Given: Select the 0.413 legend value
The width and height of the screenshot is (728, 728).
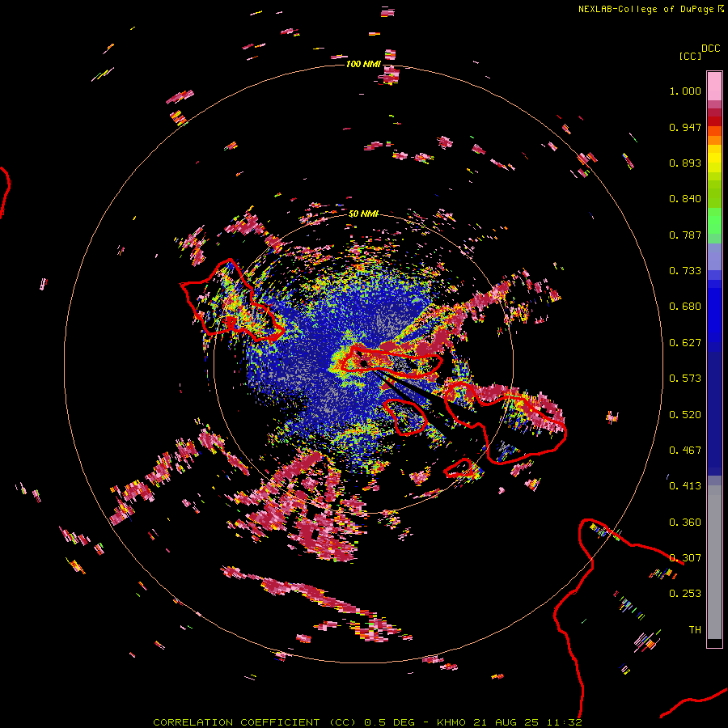Looking at the screenshot, I should point(685,486).
